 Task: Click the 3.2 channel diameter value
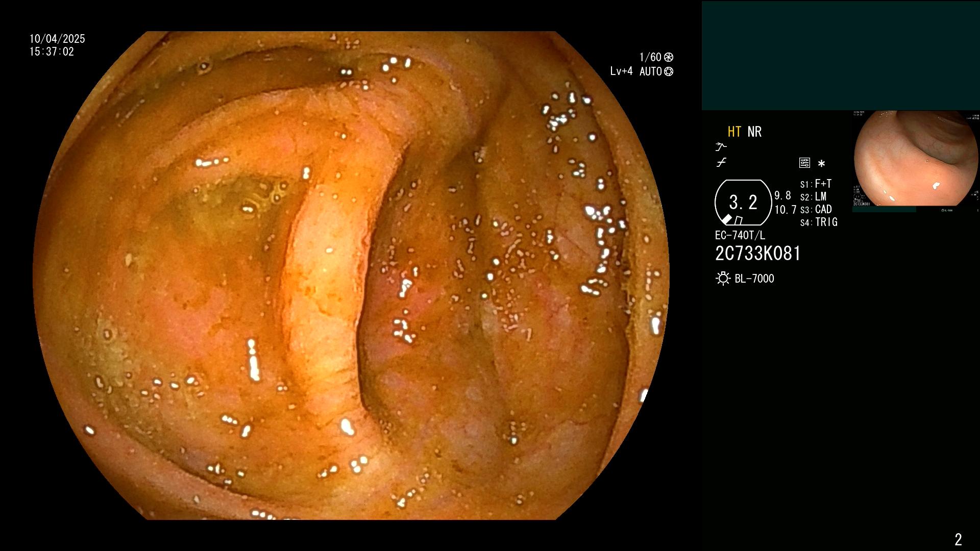pyautogui.click(x=743, y=203)
